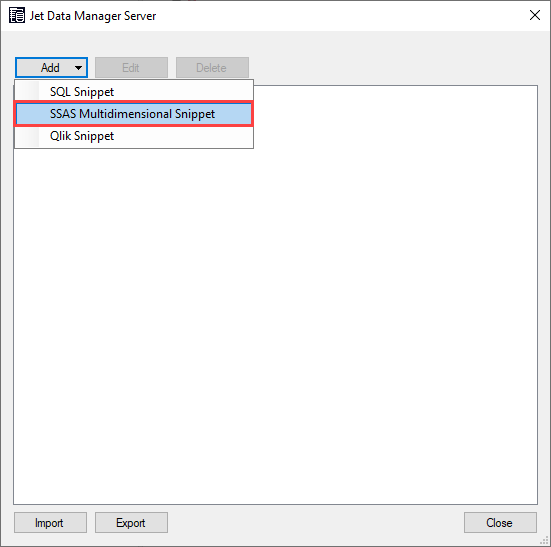
Task: Click the icon margin beside Qlik Snippet
Action: coord(27,136)
